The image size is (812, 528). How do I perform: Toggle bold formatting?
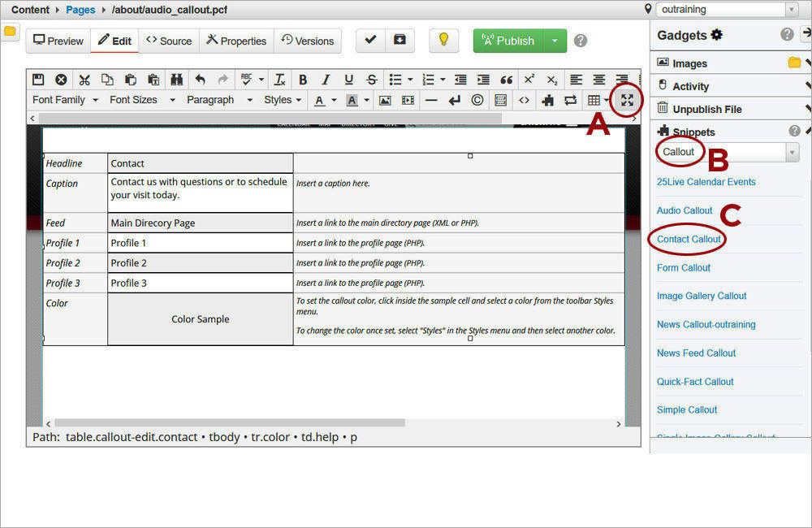[303, 80]
